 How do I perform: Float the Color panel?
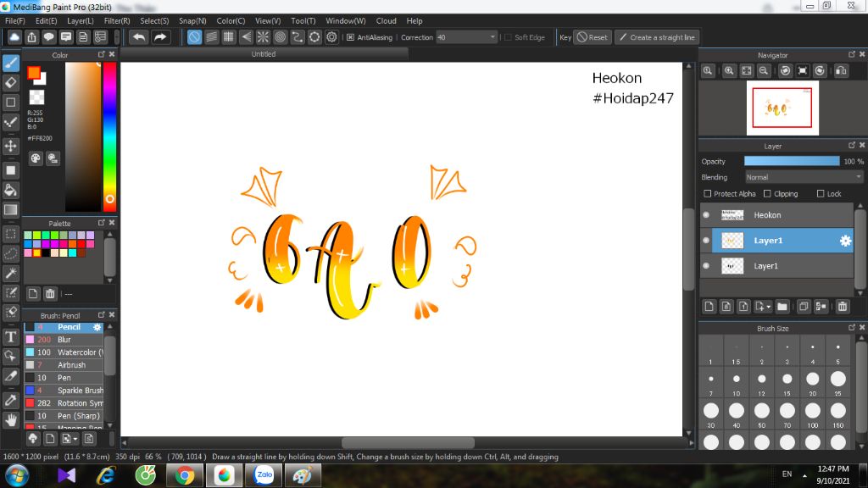[102, 54]
